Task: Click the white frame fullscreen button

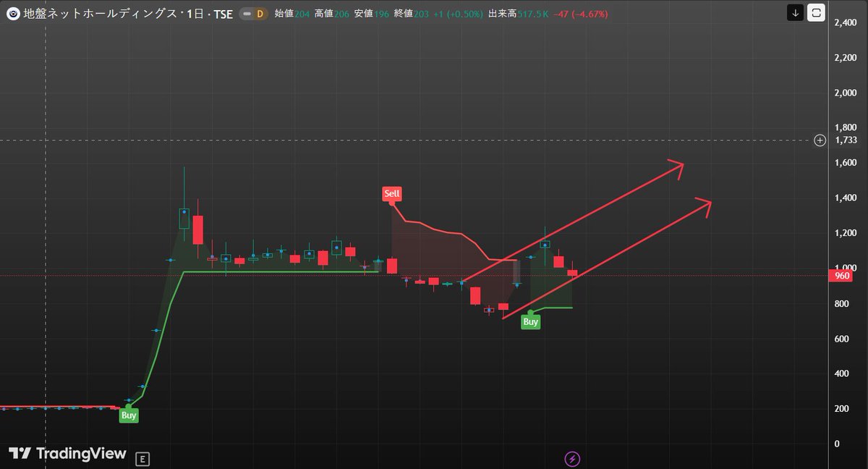Action: coord(817,13)
